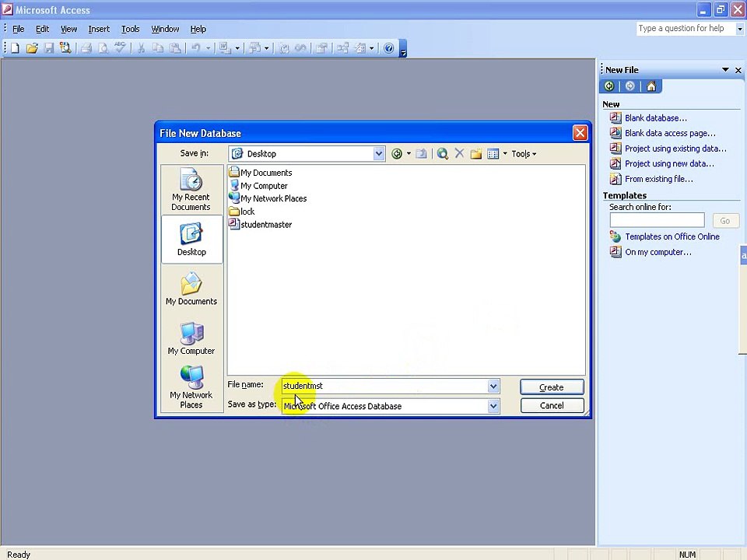747x560 pixels.
Task: Click the task pane Back arrow icon
Action: [x=609, y=86]
